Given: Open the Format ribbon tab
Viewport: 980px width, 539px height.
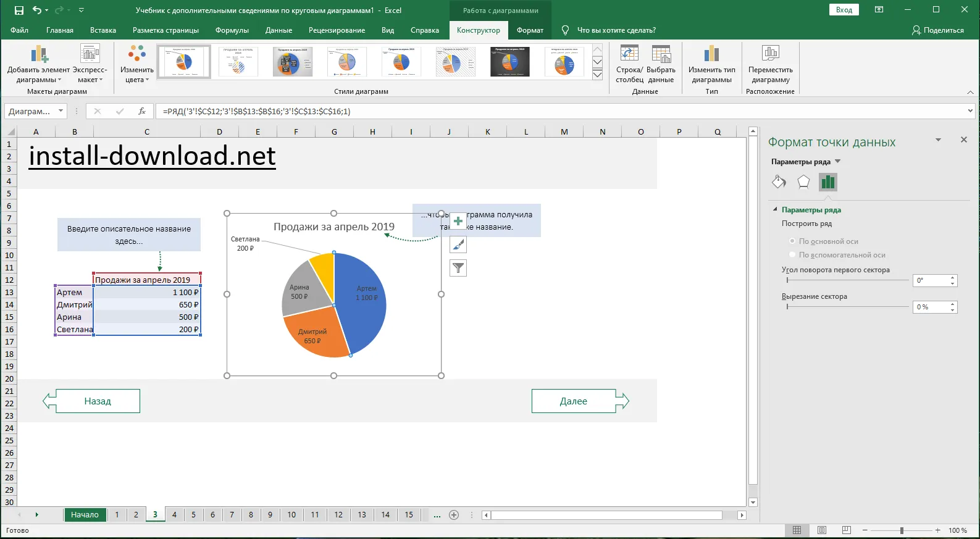Looking at the screenshot, I should pos(530,30).
